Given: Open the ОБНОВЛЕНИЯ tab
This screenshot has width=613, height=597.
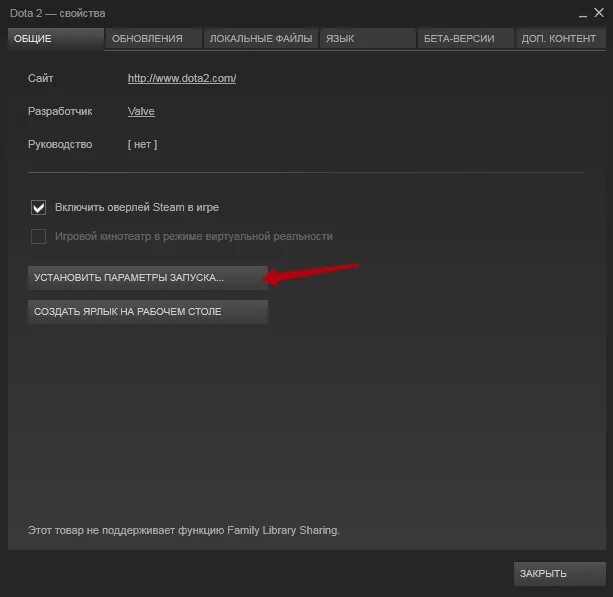Looking at the screenshot, I should (154, 39).
